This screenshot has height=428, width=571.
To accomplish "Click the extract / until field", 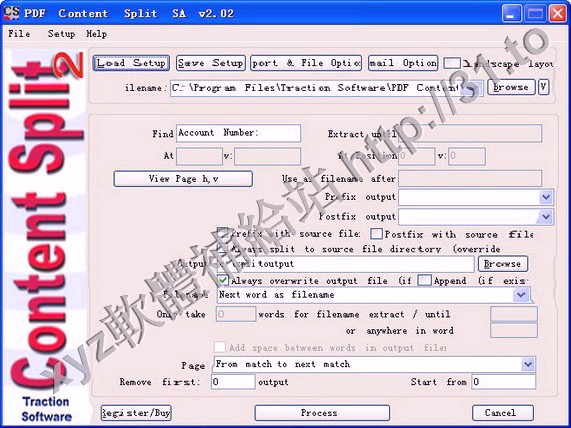I will click(x=514, y=314).
